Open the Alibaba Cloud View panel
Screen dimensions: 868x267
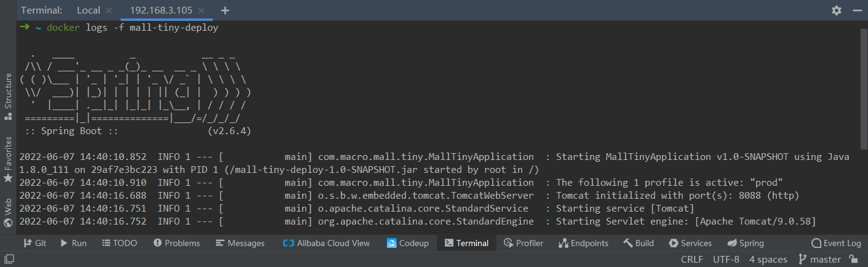326,243
